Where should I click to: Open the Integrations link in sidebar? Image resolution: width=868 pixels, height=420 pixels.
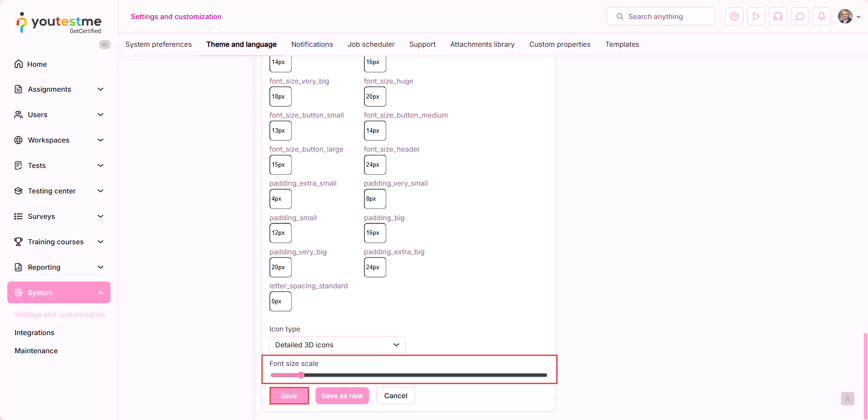click(x=35, y=333)
